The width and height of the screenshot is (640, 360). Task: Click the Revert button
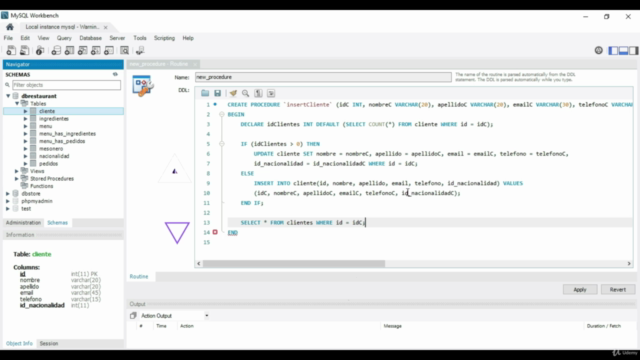click(618, 289)
